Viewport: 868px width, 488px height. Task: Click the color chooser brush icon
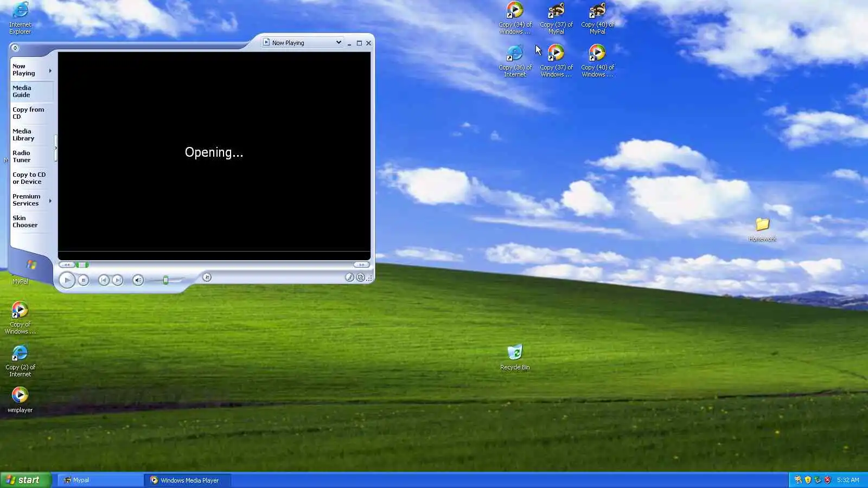click(349, 278)
